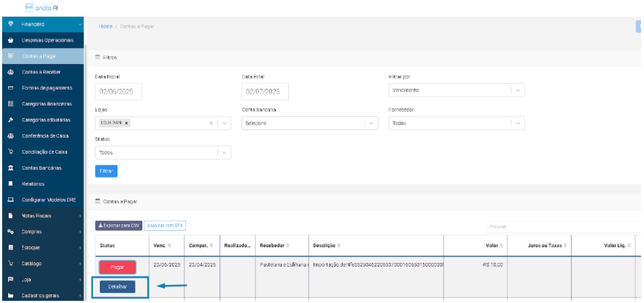
Task: Remove the LOJA DANI tag
Action: click(126, 123)
